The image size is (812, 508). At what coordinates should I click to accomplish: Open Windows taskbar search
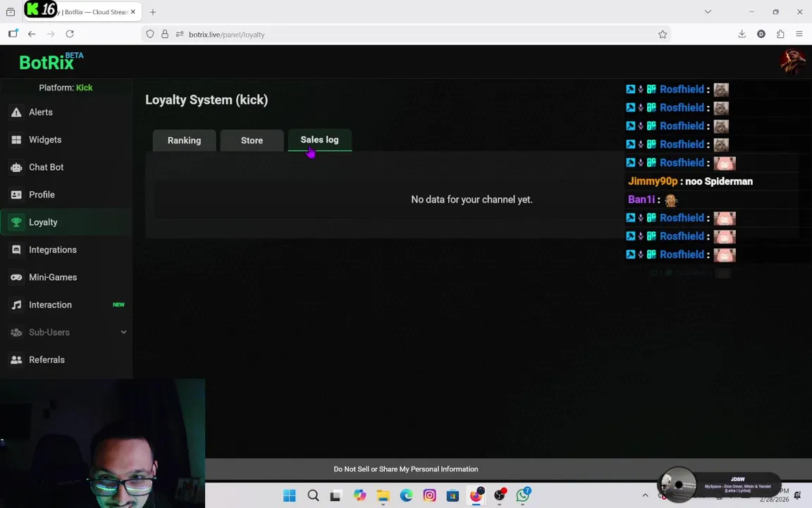pos(313,495)
